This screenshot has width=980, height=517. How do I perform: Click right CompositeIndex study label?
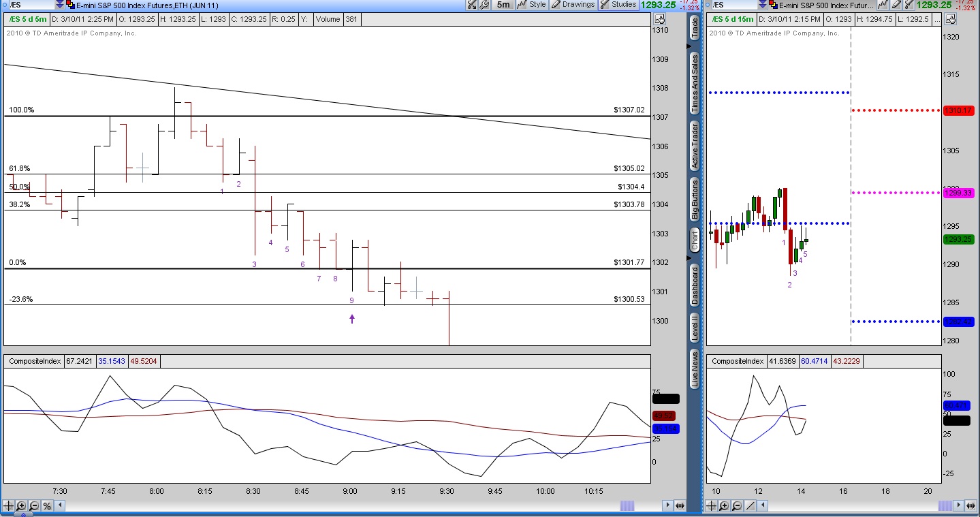[x=736, y=361]
